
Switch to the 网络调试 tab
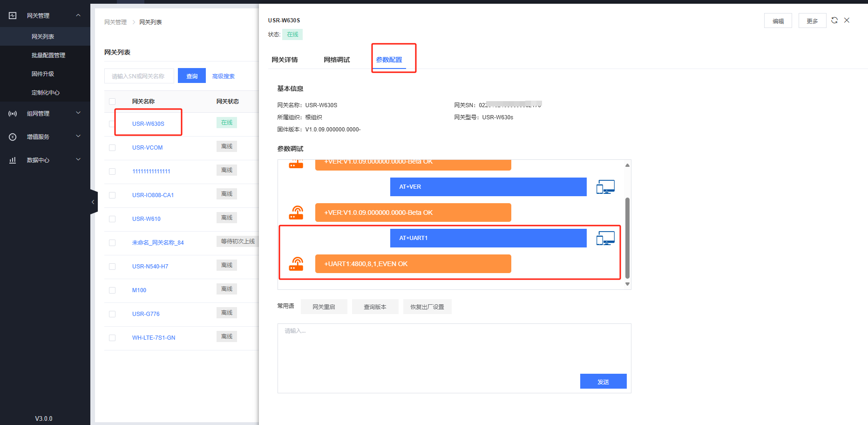337,60
